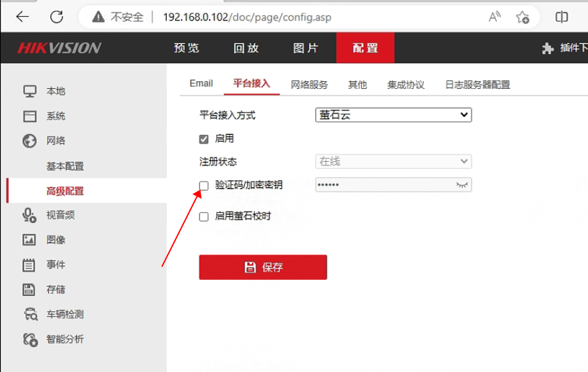Viewport: 588px width, 372px height.
Task: Select the 平台接入 tab
Action: (x=252, y=83)
